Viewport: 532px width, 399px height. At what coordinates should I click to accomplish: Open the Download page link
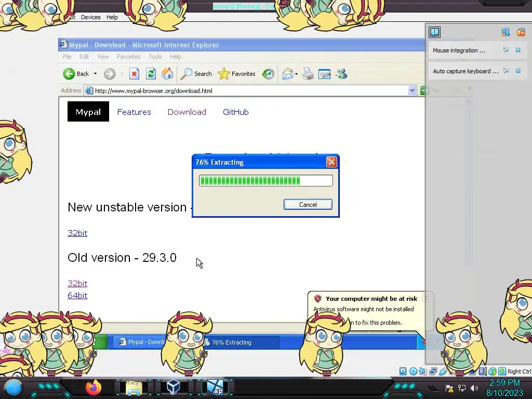point(187,112)
